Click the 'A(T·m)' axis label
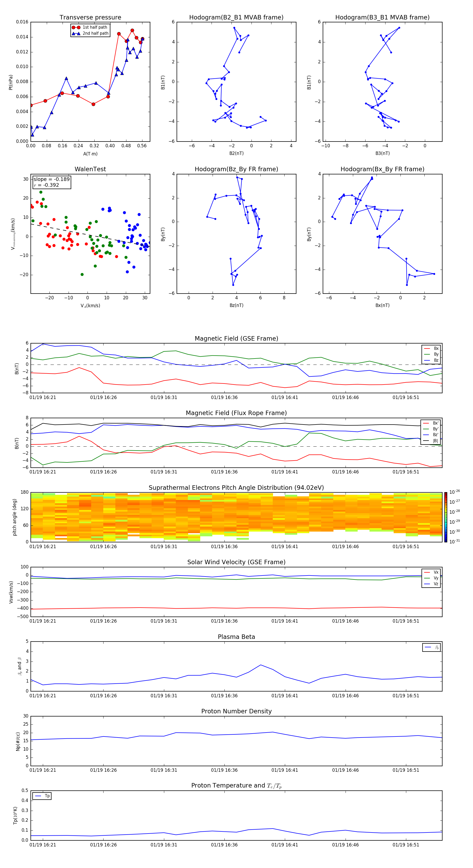 (x=90, y=154)
